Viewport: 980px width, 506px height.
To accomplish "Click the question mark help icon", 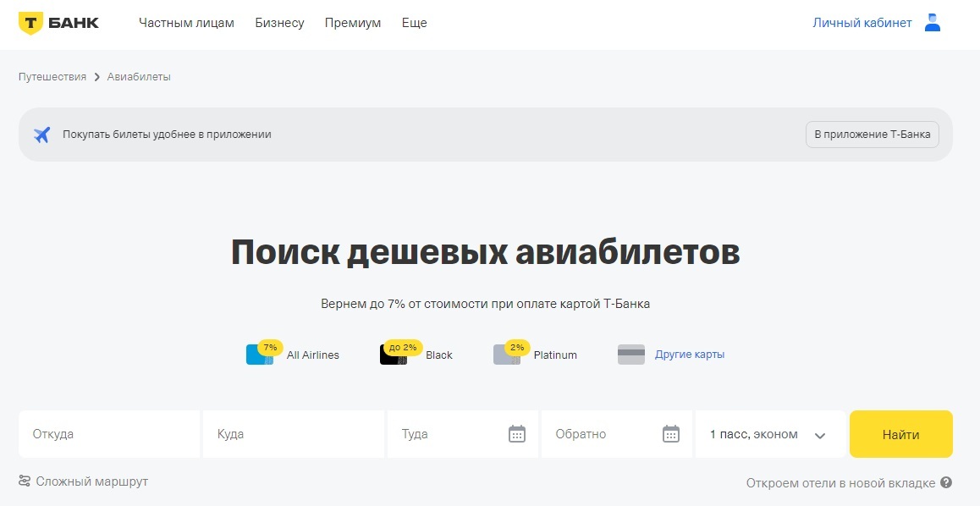I will click(946, 483).
